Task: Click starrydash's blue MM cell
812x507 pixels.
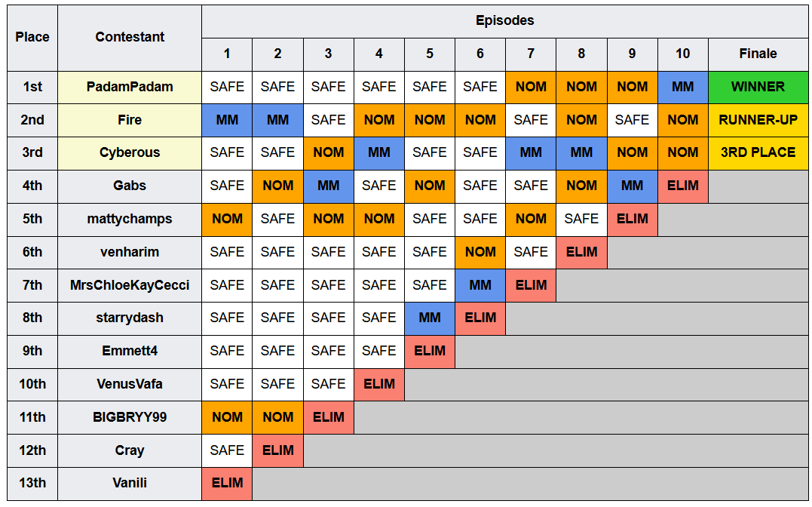Action: pyautogui.click(x=429, y=318)
